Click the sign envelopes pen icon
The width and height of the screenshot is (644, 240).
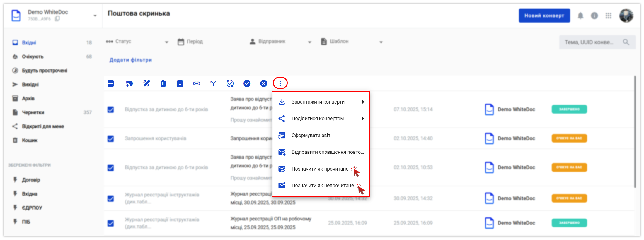(x=146, y=83)
